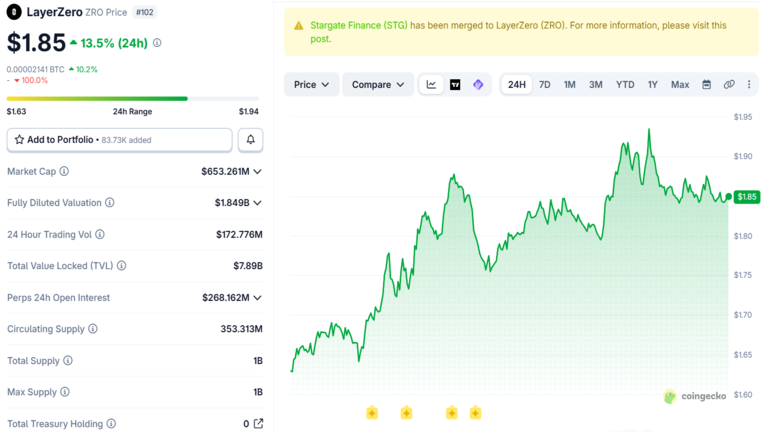Select the 3M timeframe tab
The height and width of the screenshot is (432, 768).
coord(596,85)
